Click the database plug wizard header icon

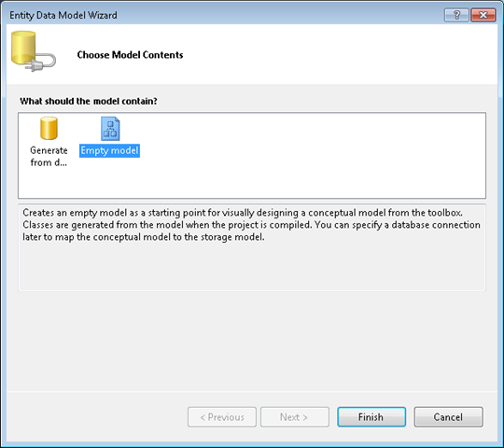(x=34, y=51)
